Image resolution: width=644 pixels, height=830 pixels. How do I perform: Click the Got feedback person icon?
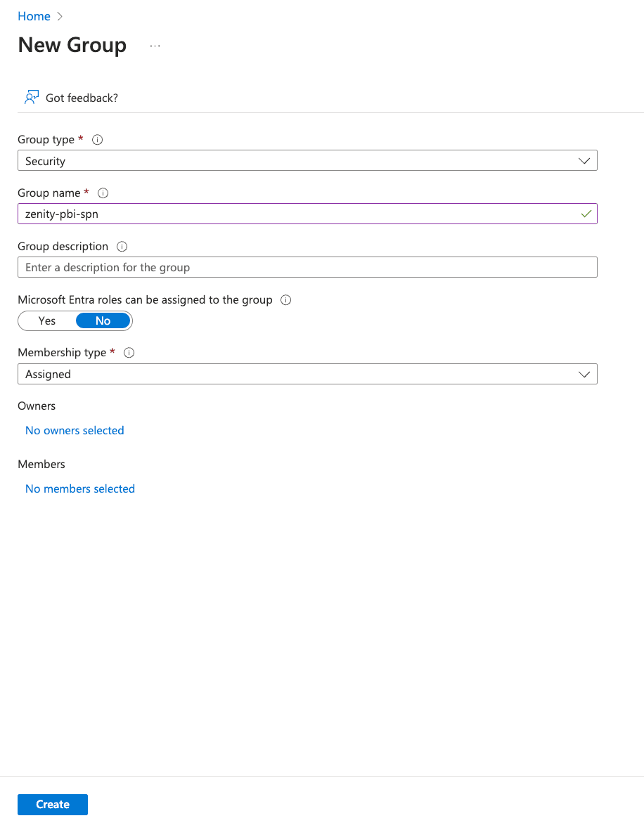(x=32, y=98)
